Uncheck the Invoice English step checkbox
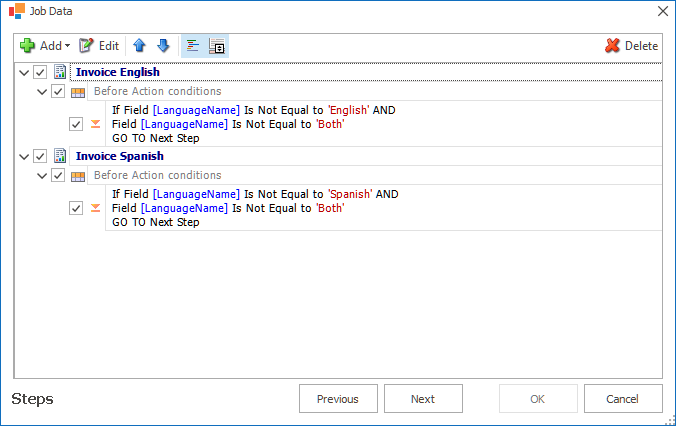 click(40, 72)
